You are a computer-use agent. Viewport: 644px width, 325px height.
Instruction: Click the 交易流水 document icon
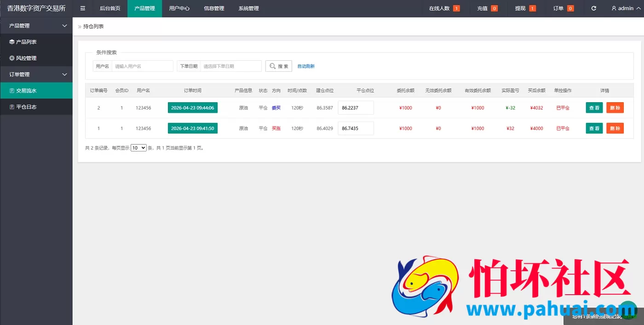pyautogui.click(x=12, y=91)
